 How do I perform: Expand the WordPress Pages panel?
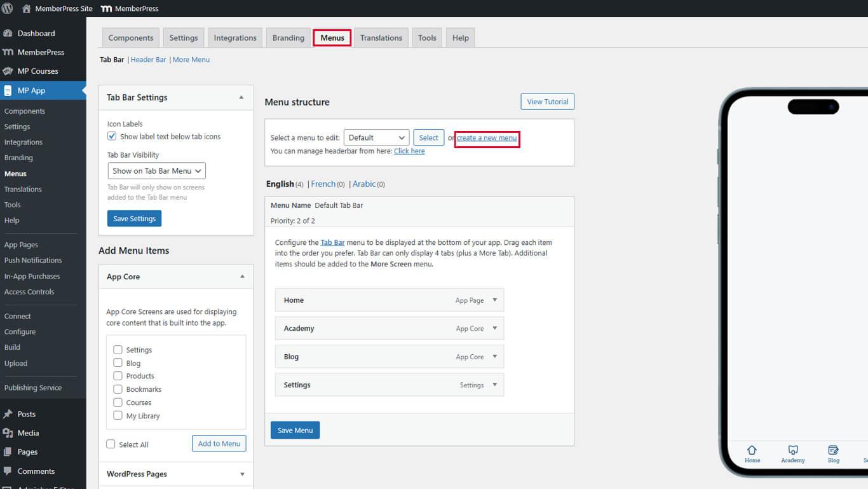(x=241, y=474)
